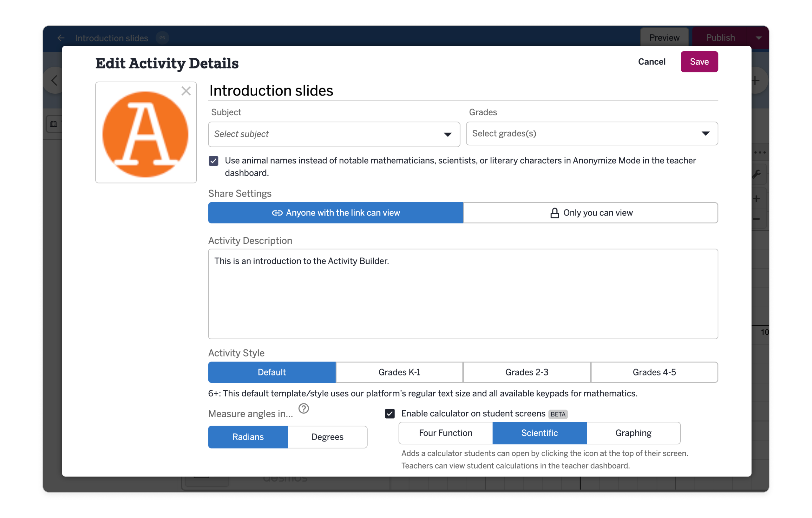
Task: Click the Introduction slides title field
Action: [x=463, y=90]
